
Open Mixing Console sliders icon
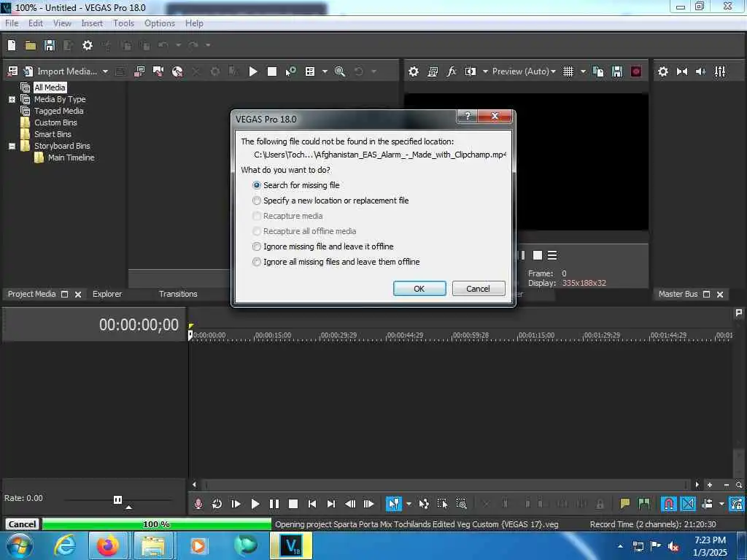(720, 71)
